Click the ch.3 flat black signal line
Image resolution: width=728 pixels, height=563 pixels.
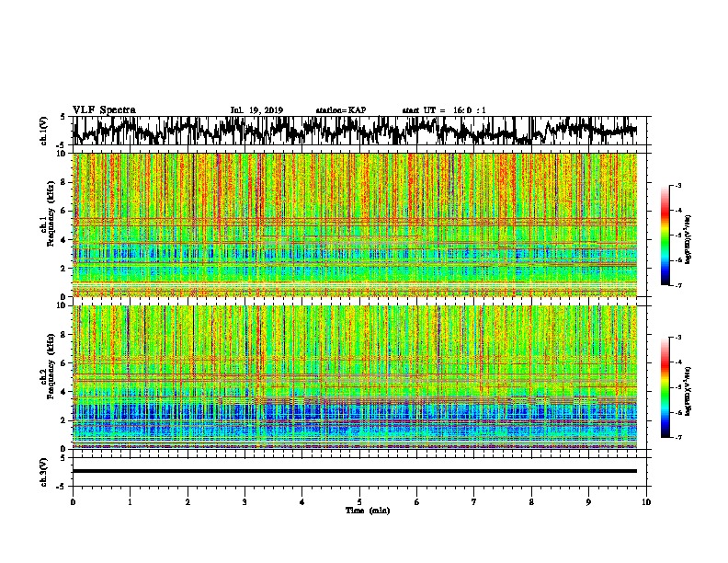[355, 471]
